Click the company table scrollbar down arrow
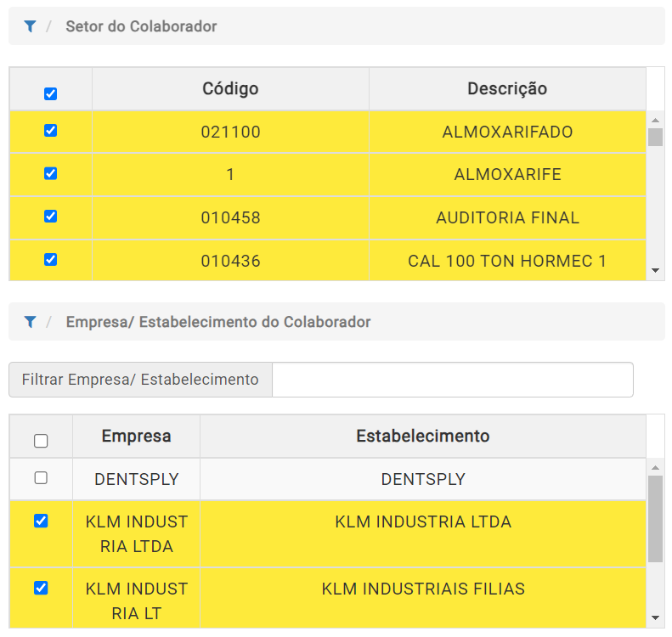Viewport: 672px width, 637px height. [655, 617]
